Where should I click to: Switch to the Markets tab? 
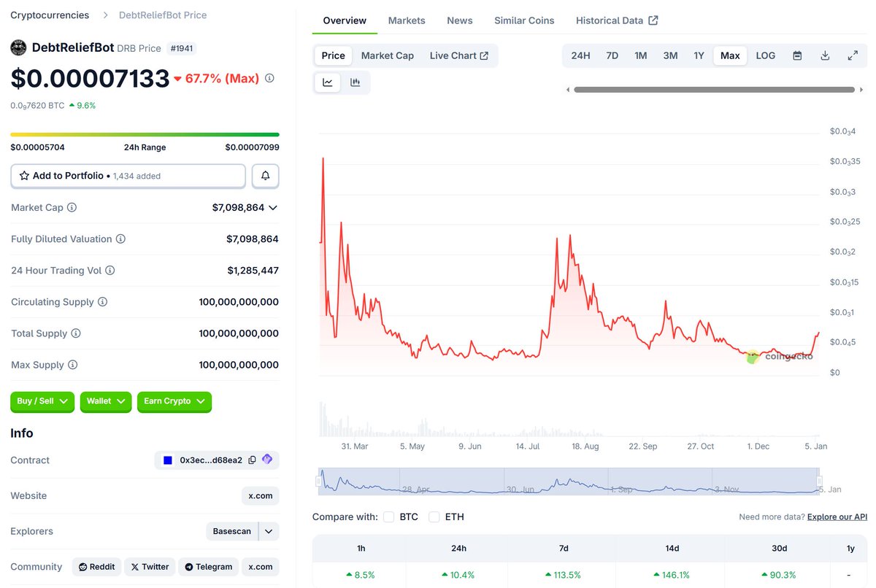coord(407,20)
